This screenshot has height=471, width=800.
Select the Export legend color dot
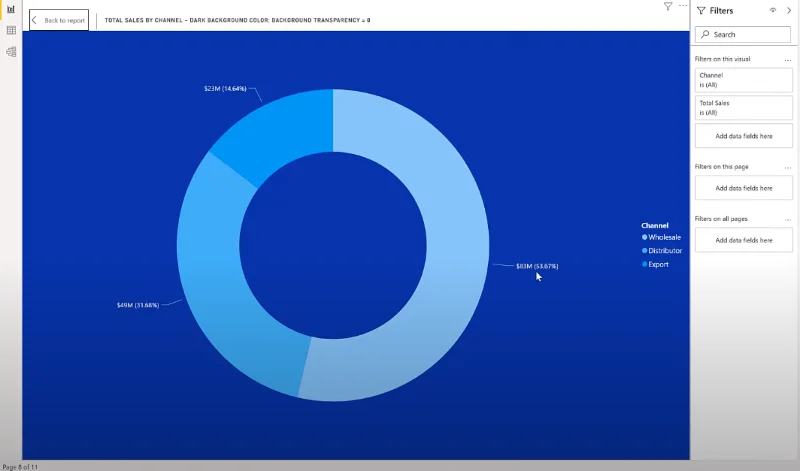[x=644, y=264]
